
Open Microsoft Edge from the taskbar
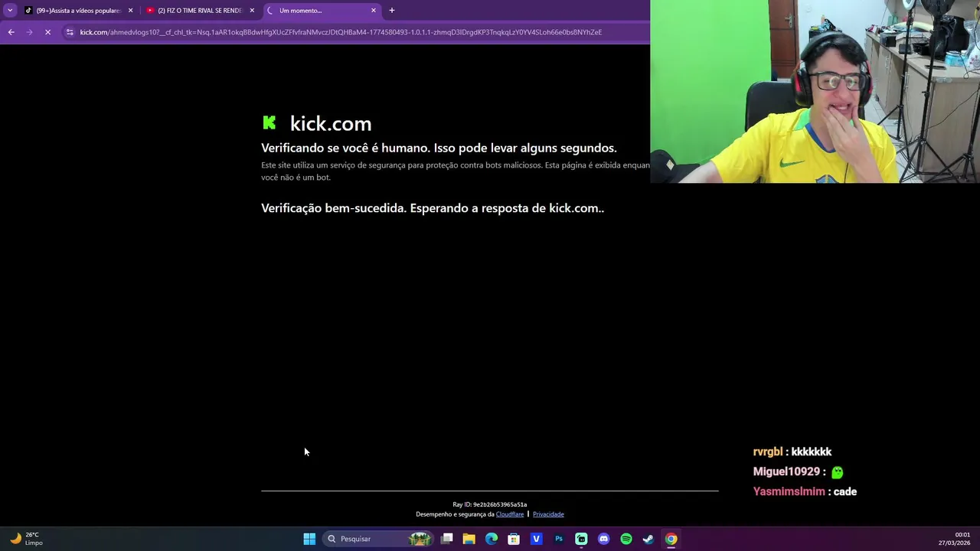tap(492, 539)
